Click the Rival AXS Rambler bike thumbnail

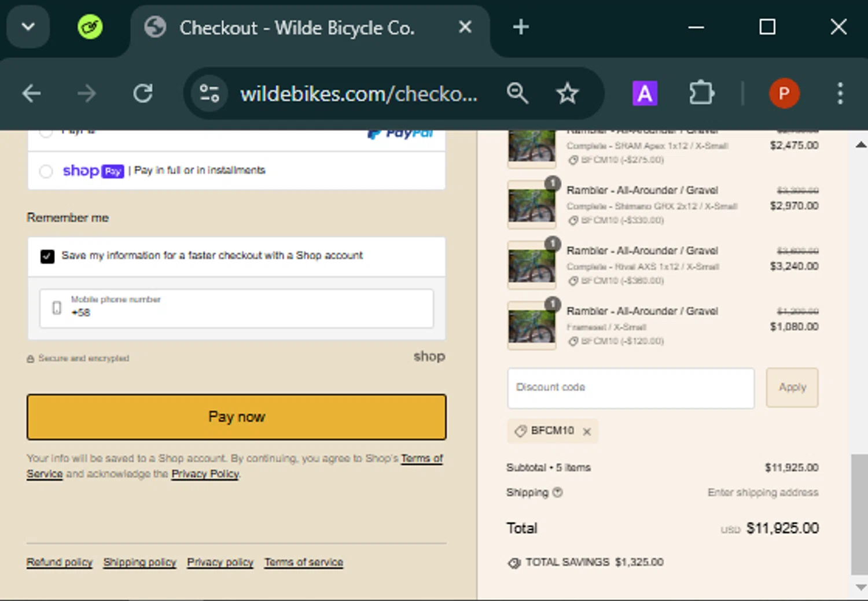click(x=531, y=266)
